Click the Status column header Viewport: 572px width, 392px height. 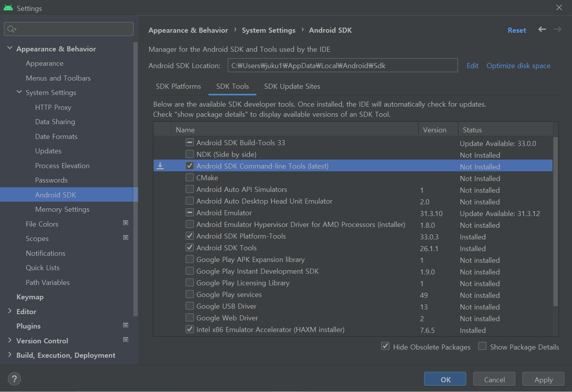click(505, 130)
